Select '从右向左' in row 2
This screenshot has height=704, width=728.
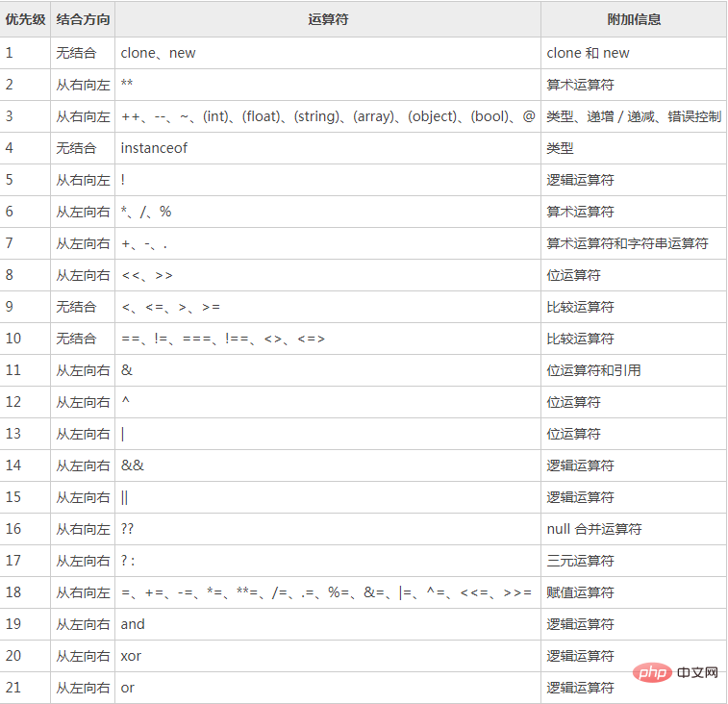83,85
